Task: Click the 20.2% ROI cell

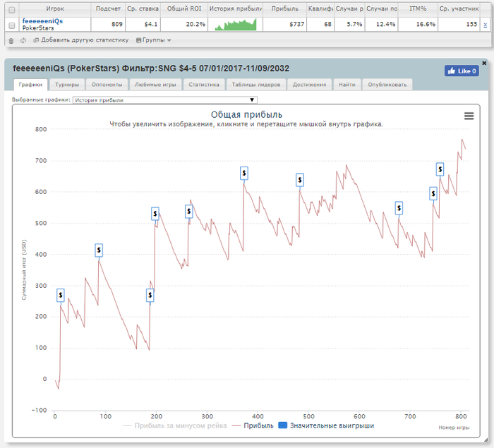Action: click(184, 24)
